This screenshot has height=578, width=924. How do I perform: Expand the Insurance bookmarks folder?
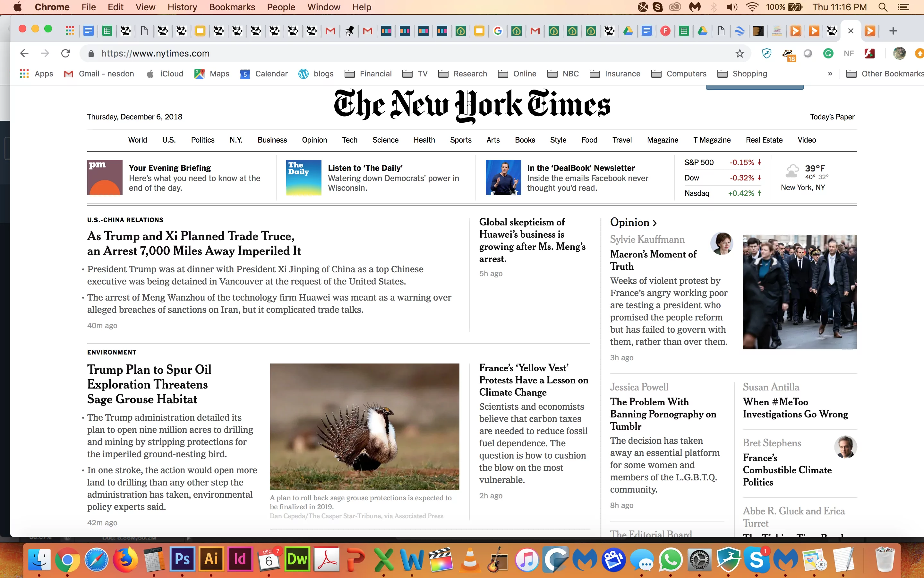(x=615, y=74)
